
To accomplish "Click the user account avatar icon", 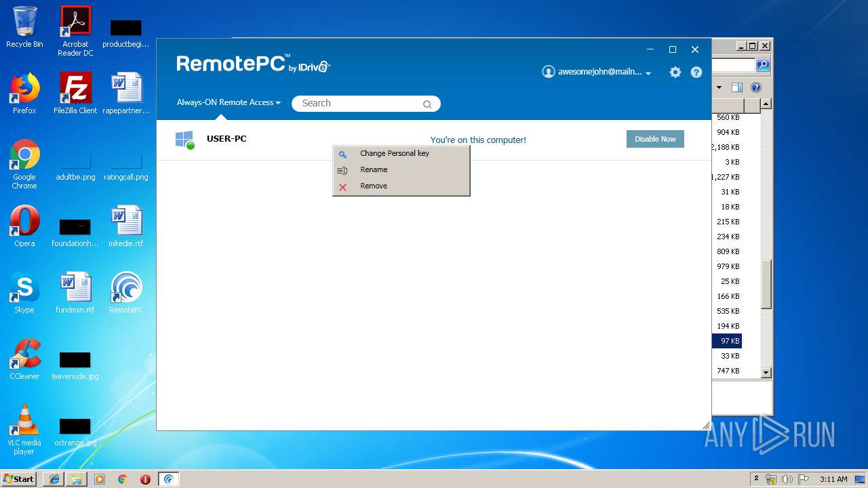I will pyautogui.click(x=549, y=72).
